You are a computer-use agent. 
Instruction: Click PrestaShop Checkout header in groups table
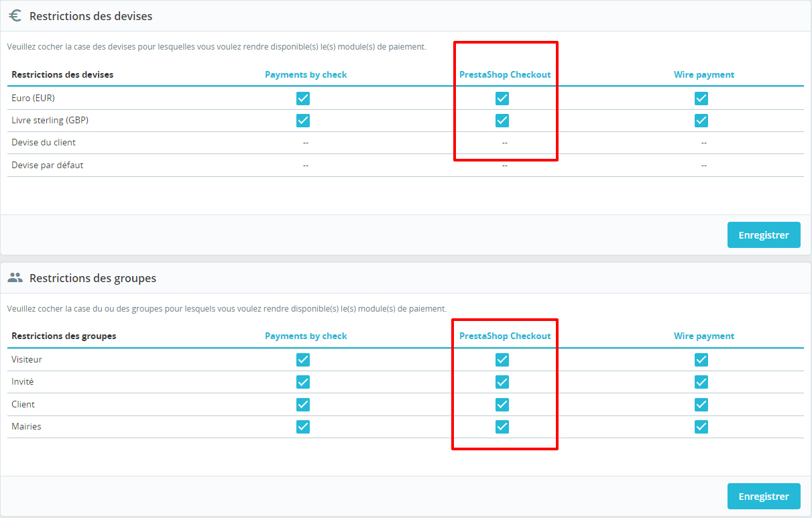tap(505, 336)
